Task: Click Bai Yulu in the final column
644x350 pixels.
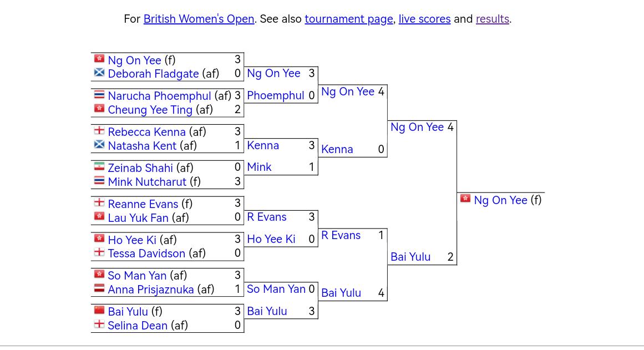Action: (410, 257)
